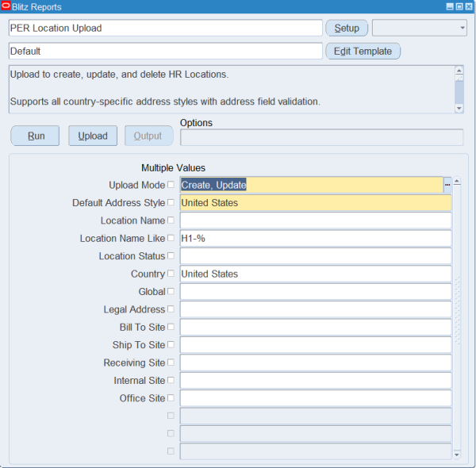Close the Blitz Reports window
476x468 pixels.
[x=469, y=6]
